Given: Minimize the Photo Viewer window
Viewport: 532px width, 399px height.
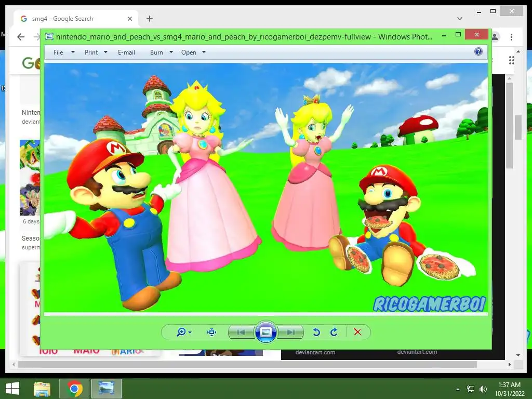Looking at the screenshot, I should [x=444, y=35].
